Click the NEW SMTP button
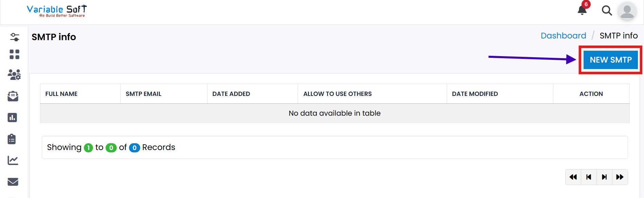 610,60
